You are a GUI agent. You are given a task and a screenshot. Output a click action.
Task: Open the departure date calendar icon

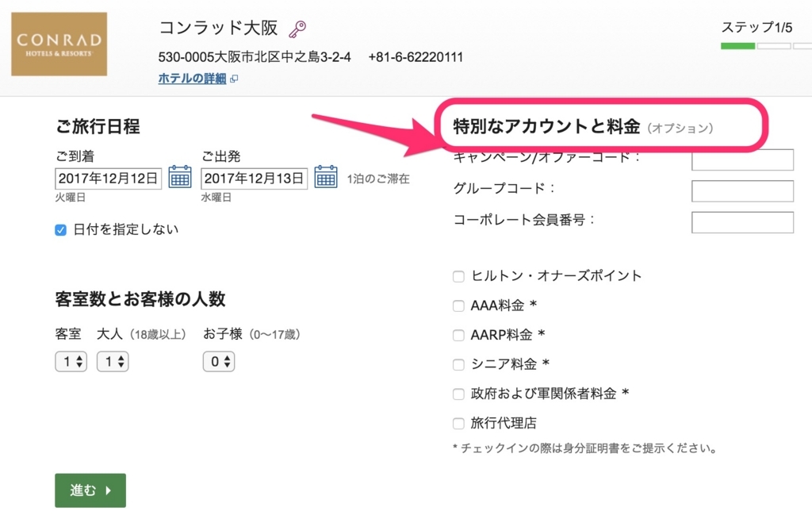coord(326,177)
